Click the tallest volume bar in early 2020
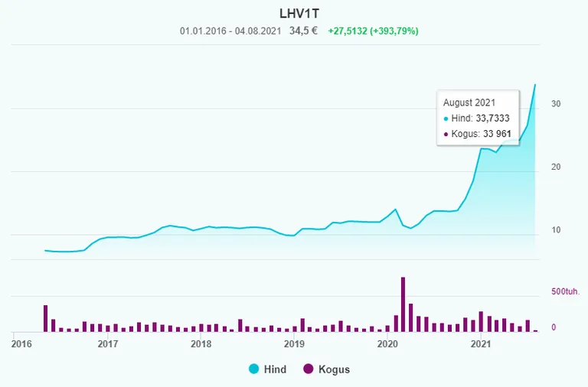Viewport: 588px width, 387px height. click(403, 304)
